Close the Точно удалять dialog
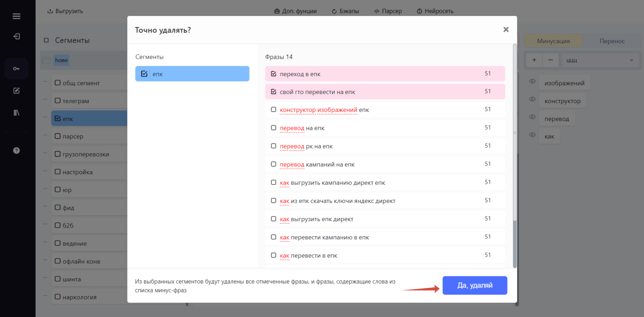Viewport: 644px width, 317px height. [506, 30]
